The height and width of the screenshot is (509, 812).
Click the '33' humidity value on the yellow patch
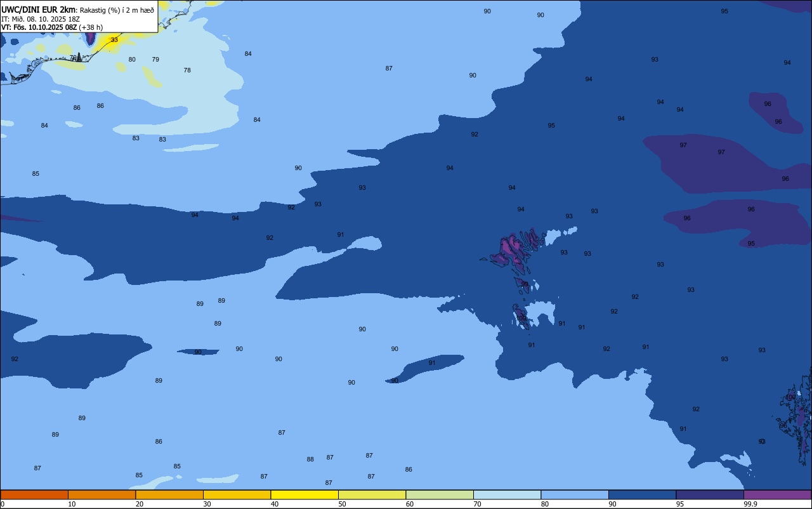(x=114, y=40)
